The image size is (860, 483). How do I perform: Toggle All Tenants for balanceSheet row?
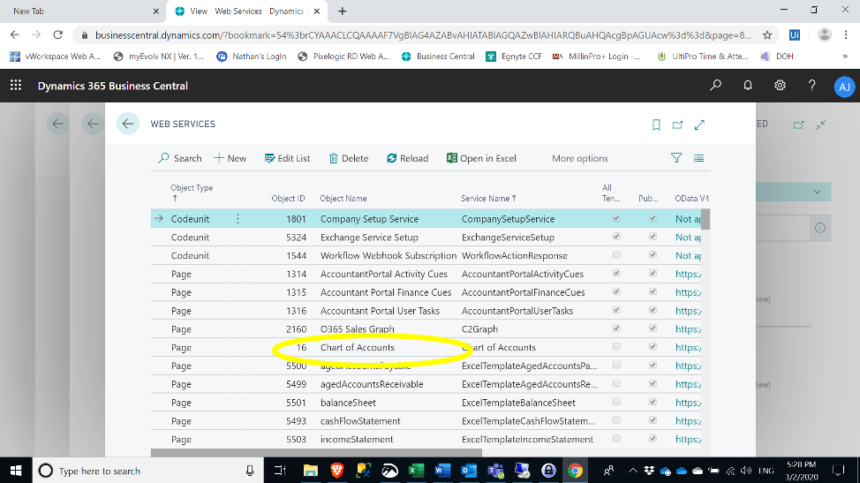click(616, 402)
